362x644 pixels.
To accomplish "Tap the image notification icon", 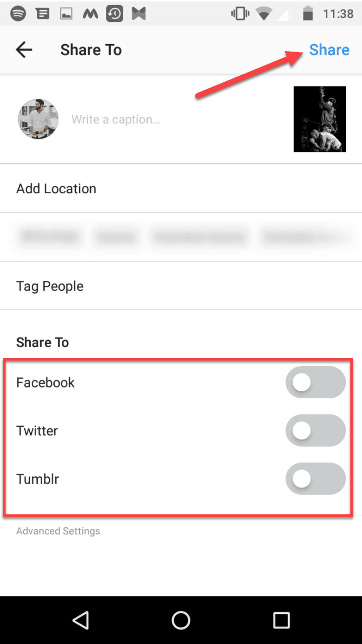I will pyautogui.click(x=66, y=14).
